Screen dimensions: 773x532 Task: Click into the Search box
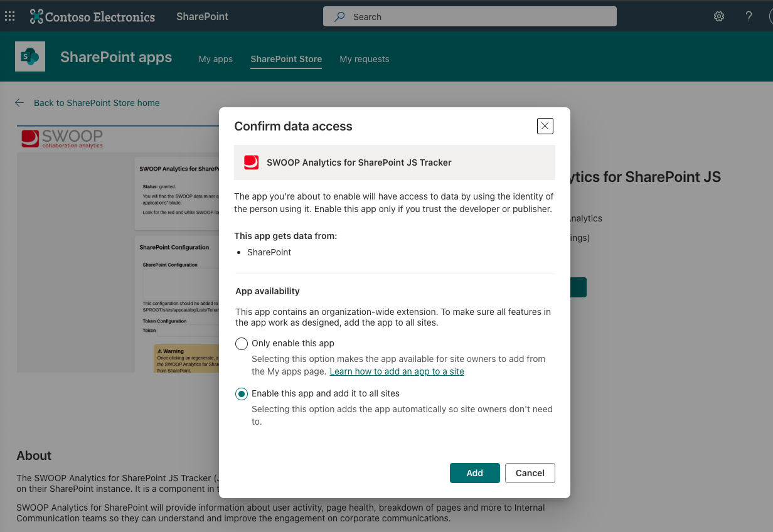click(470, 17)
